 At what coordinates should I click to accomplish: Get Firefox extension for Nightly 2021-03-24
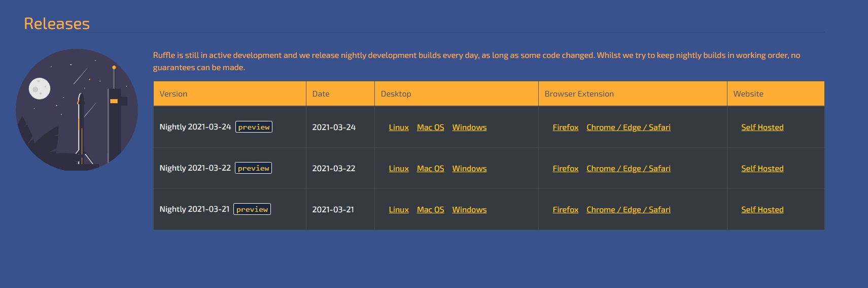(565, 127)
